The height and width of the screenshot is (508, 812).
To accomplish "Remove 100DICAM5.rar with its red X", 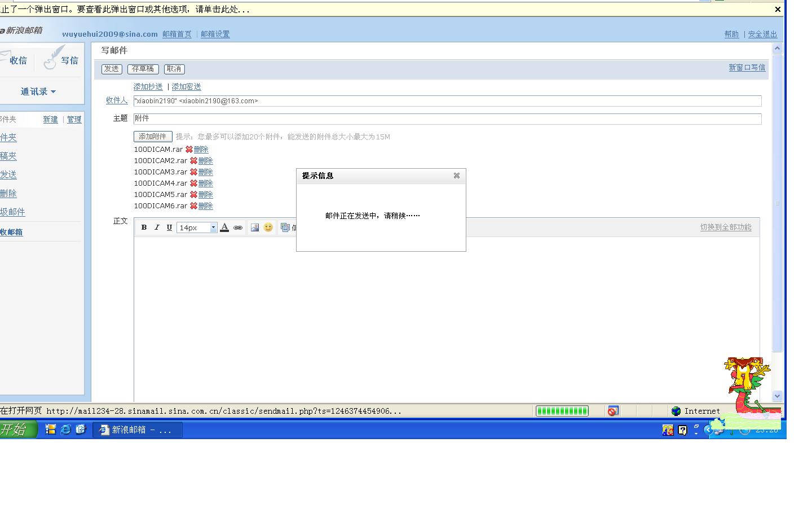I will pos(193,195).
